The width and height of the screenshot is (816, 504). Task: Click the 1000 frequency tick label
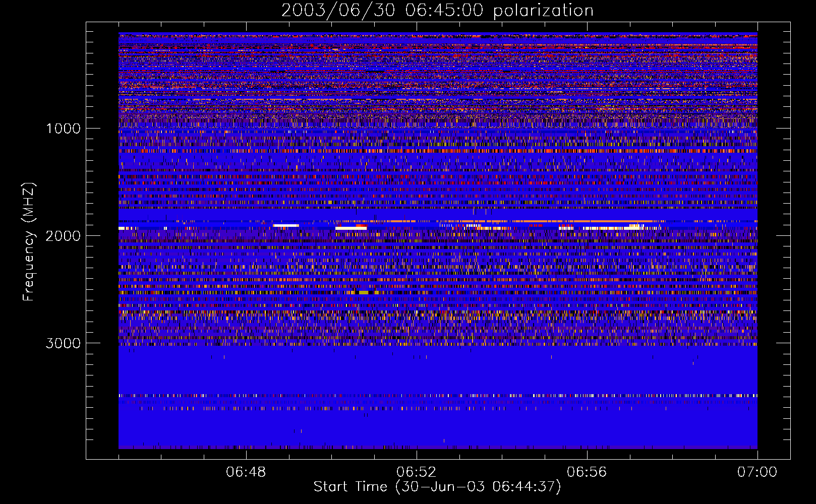64,129
